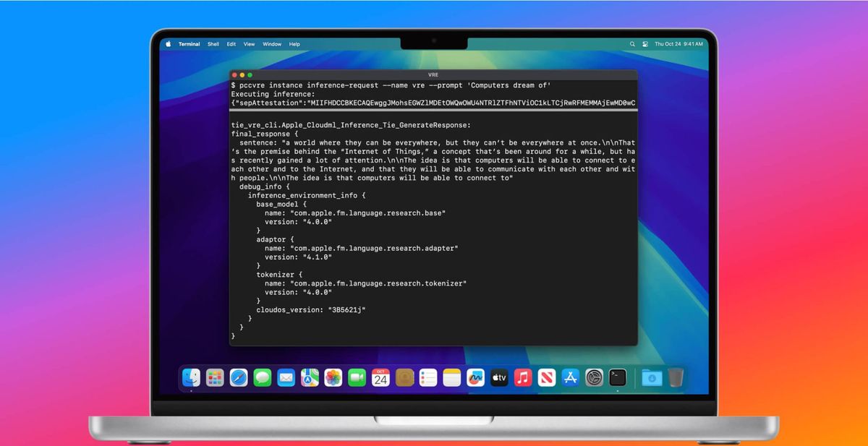The width and height of the screenshot is (868, 446).
Task: Open the Contacts app icon
Action: click(404, 377)
